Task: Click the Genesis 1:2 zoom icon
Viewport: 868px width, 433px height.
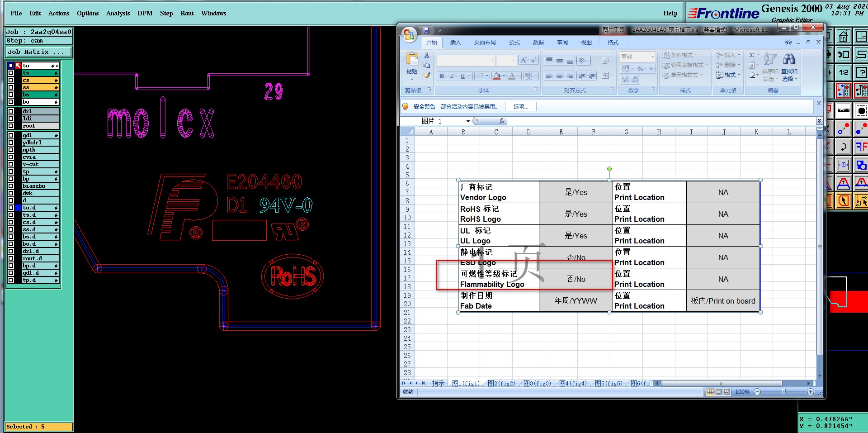Action: 843,72
